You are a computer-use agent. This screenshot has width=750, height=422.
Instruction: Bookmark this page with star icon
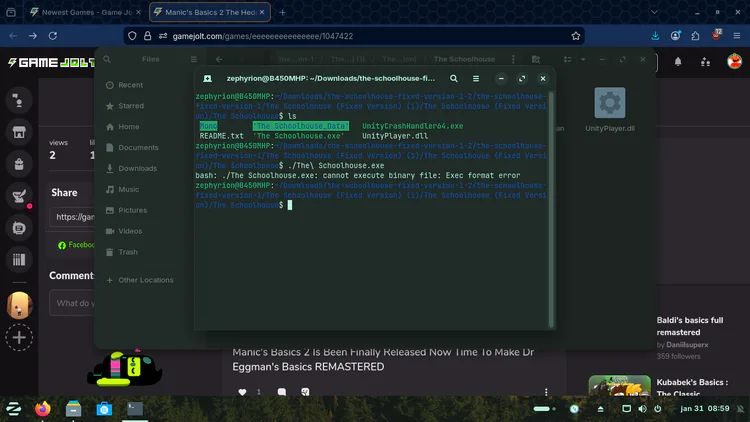tap(576, 36)
